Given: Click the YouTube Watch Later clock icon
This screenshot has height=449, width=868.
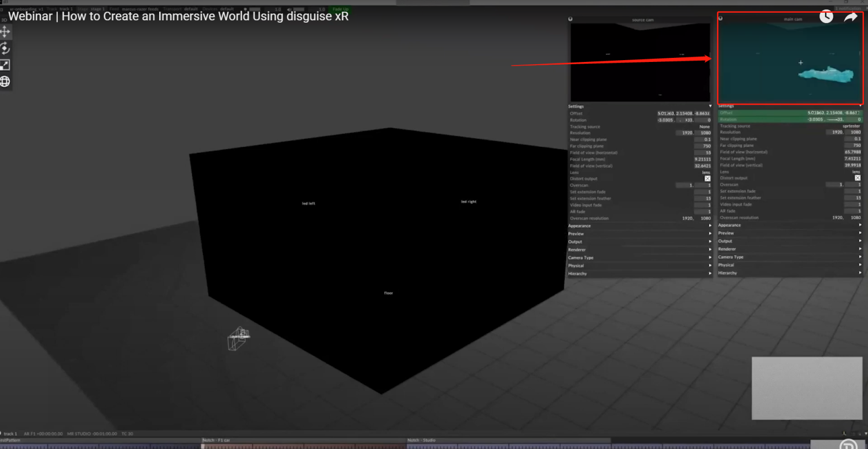Looking at the screenshot, I should point(826,17).
